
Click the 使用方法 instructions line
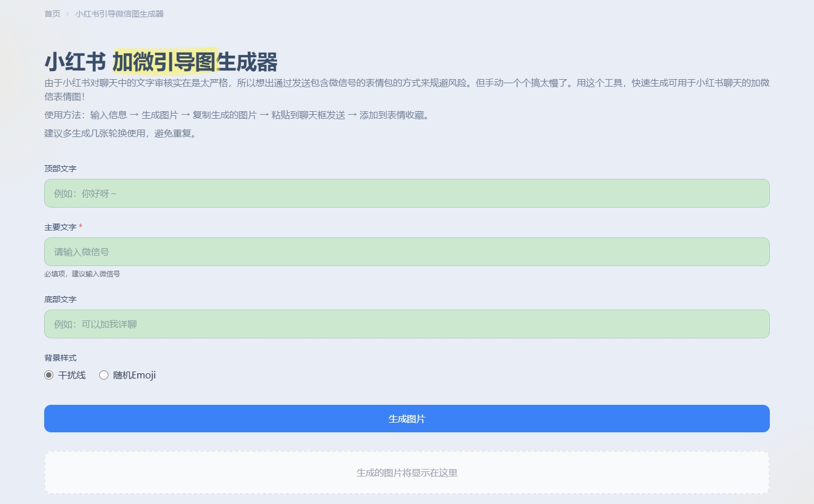(x=237, y=115)
